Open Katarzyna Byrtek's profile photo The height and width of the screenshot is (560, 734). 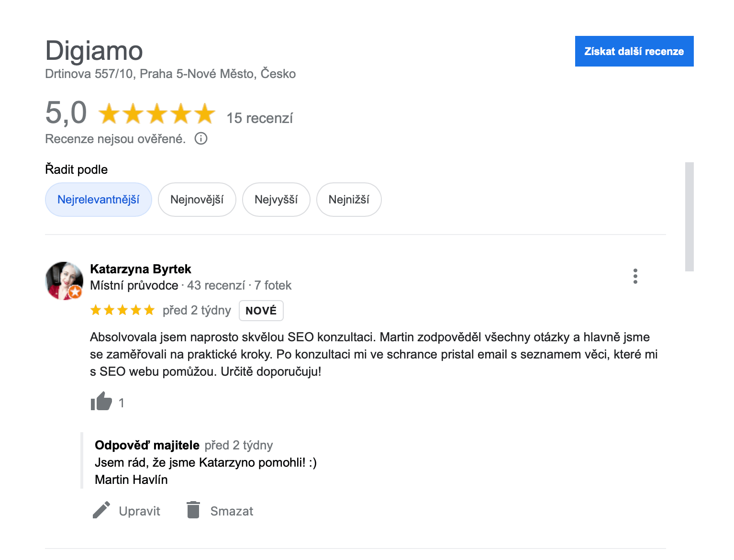tap(64, 281)
